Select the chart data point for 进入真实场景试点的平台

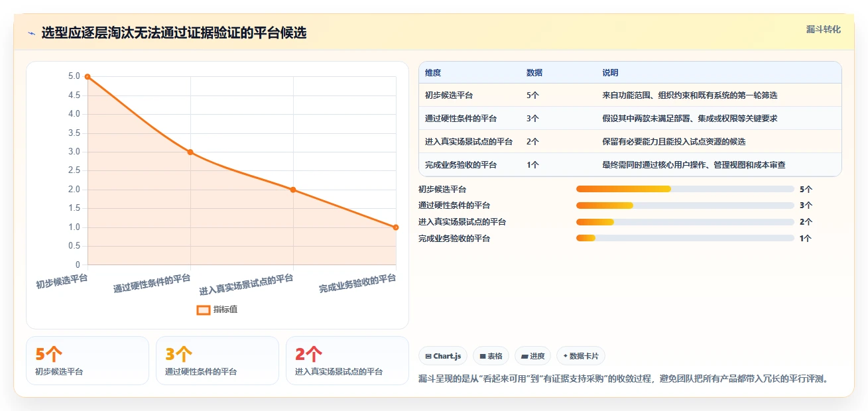pyautogui.click(x=293, y=190)
